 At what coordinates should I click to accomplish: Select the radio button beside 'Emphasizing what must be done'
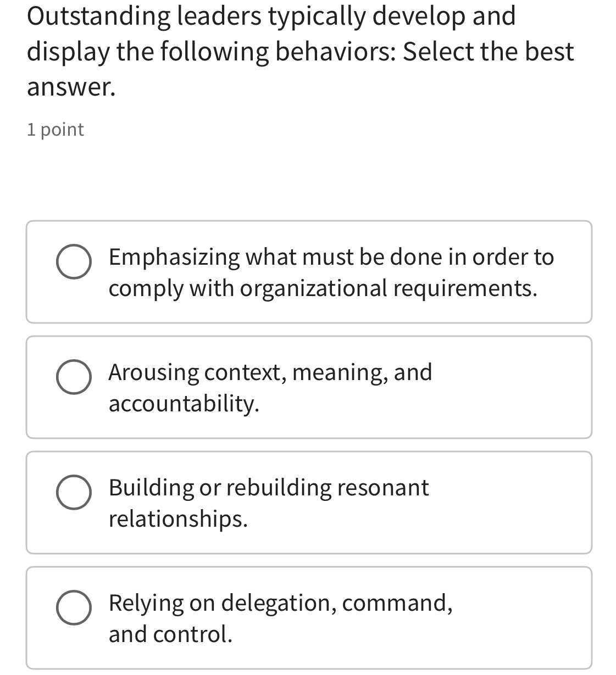click(74, 262)
